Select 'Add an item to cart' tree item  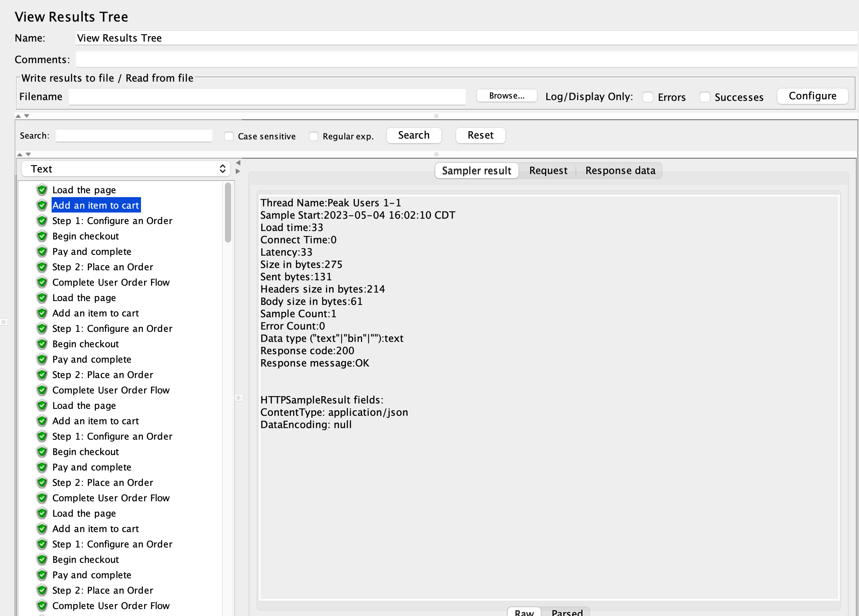pyautogui.click(x=96, y=205)
